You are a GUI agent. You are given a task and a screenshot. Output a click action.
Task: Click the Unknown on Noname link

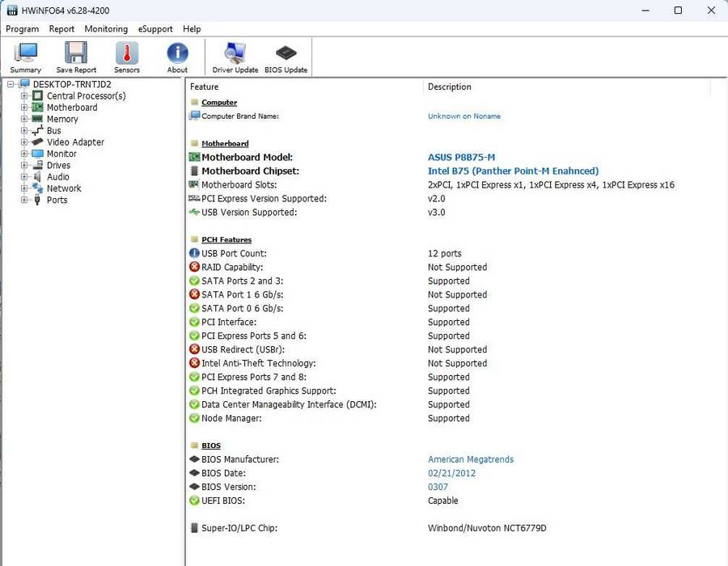[464, 116]
